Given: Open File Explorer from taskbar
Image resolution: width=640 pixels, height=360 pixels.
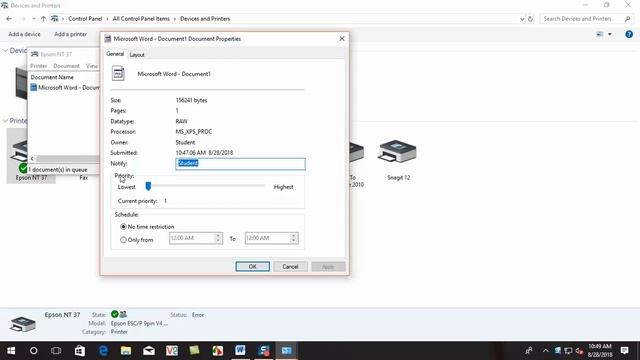Looking at the screenshot, I should pyautogui.click(x=126, y=351).
